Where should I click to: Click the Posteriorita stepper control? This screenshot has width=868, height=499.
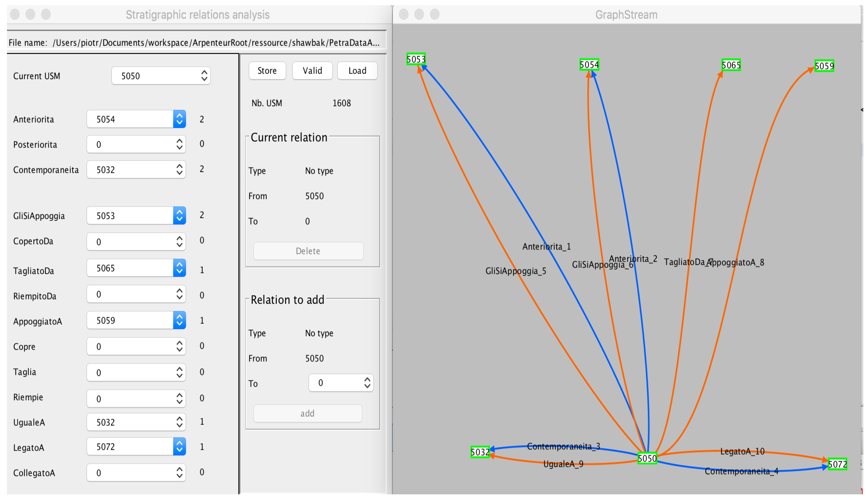[x=179, y=144]
